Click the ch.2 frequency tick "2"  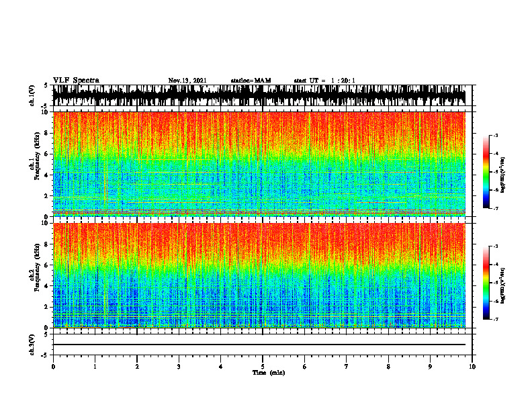[46, 307]
